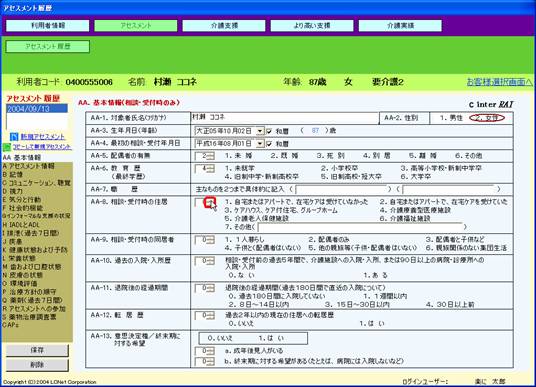Open the AA-12 転居歴 value selector

tap(205, 315)
